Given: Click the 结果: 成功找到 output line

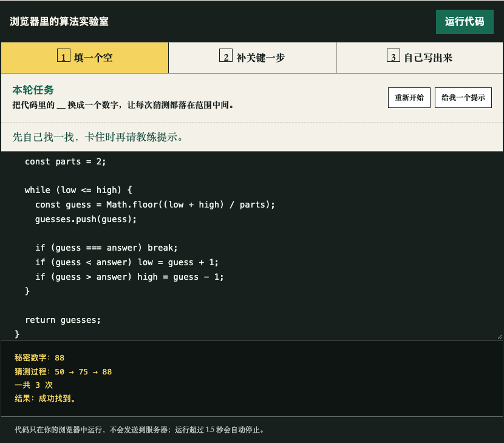Looking at the screenshot, I should 45,399.
